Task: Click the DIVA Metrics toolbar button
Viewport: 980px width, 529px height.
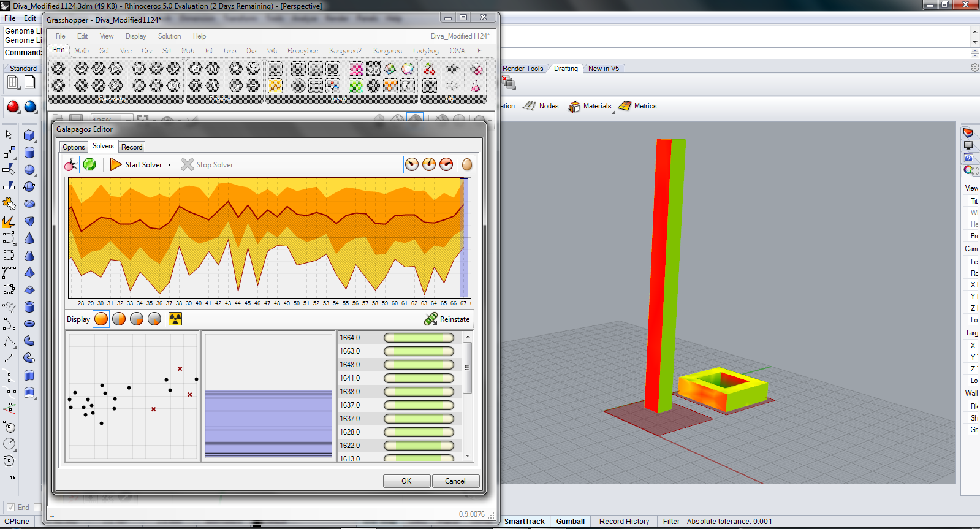Action: click(637, 106)
